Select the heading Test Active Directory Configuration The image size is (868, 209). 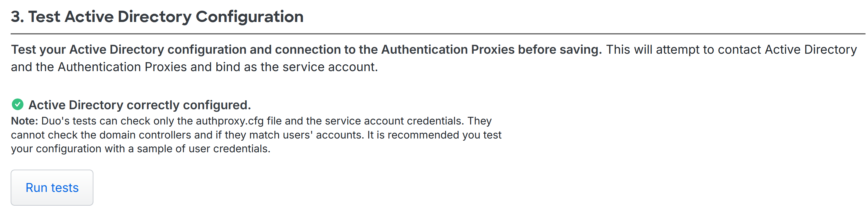tap(157, 16)
